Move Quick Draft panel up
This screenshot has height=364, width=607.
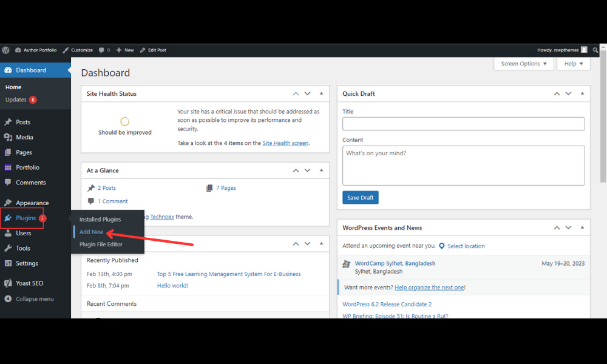coord(557,93)
